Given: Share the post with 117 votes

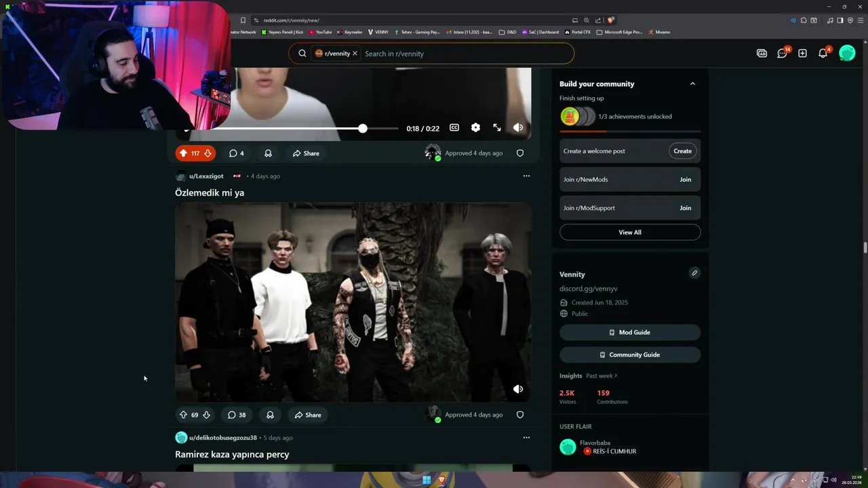Looking at the screenshot, I should [306, 153].
